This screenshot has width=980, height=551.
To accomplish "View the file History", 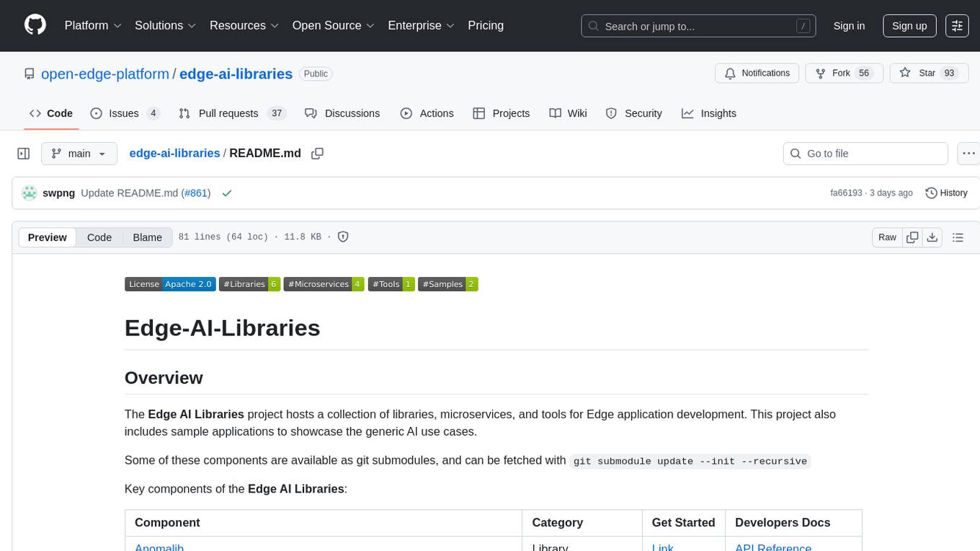I will point(946,193).
